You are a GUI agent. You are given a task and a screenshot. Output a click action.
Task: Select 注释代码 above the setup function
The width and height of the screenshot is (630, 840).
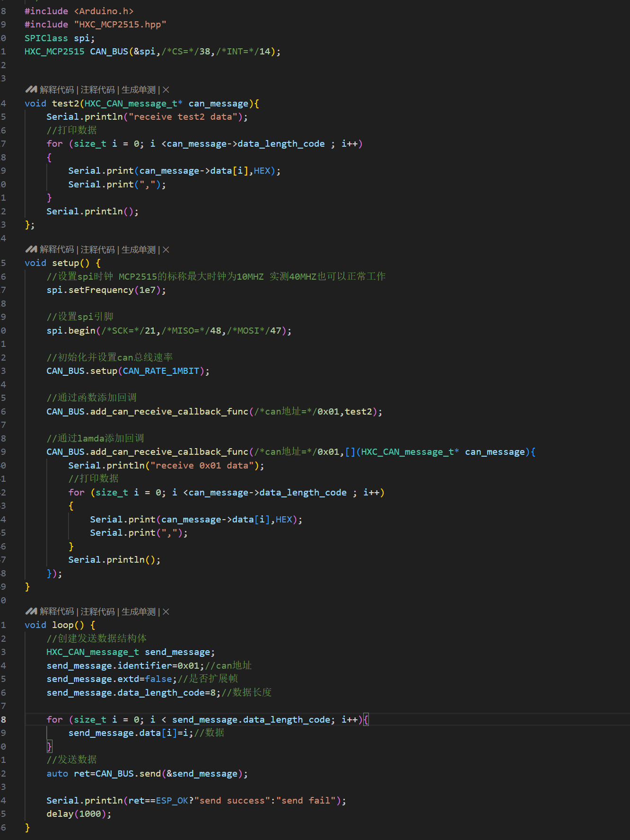click(x=97, y=250)
